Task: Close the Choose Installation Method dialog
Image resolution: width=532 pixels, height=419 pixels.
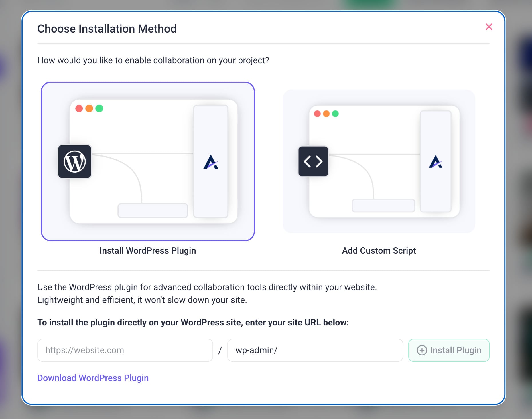Action: point(489,27)
